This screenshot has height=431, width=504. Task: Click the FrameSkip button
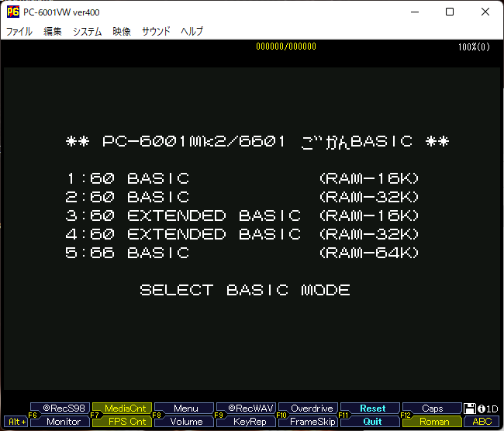(x=309, y=422)
